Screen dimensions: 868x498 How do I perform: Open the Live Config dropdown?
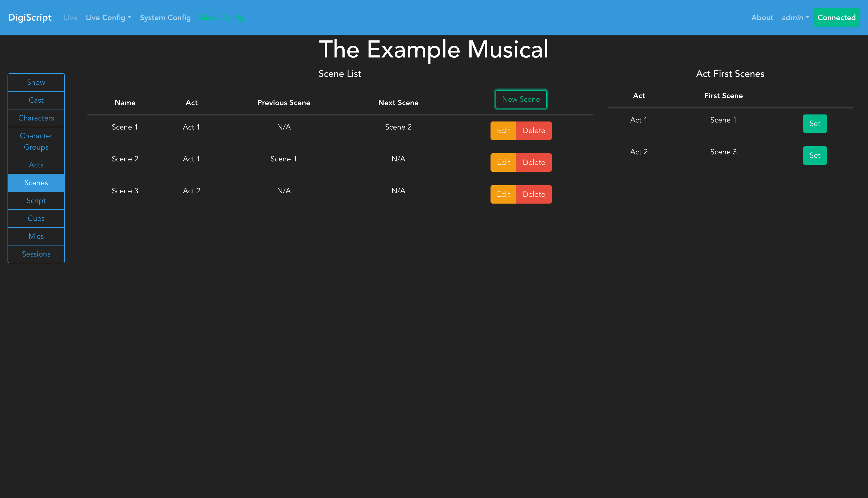point(108,17)
